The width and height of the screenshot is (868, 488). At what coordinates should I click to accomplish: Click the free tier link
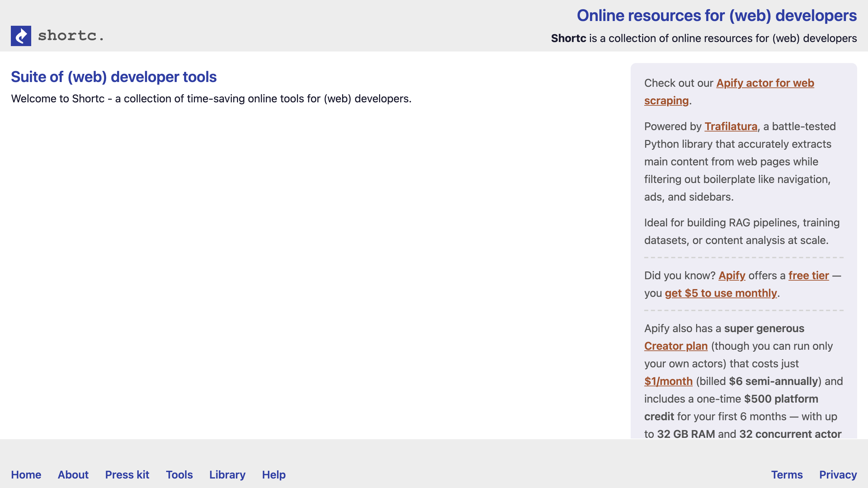(x=808, y=276)
